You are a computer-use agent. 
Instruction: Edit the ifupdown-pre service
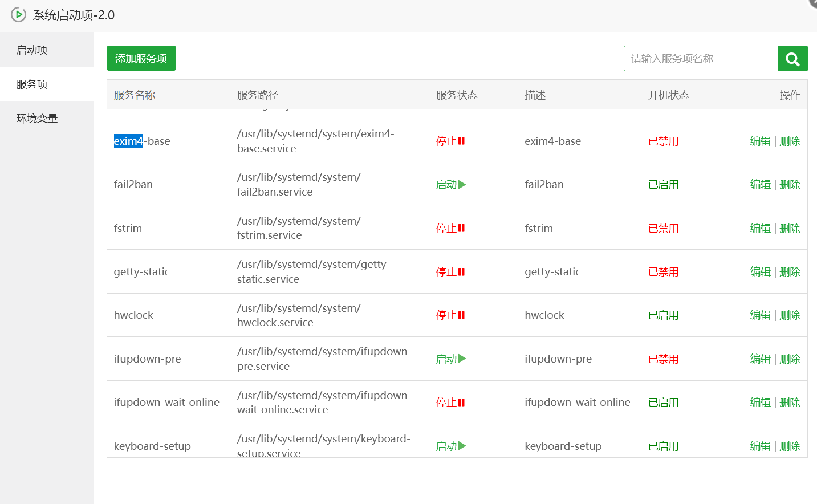click(x=760, y=359)
